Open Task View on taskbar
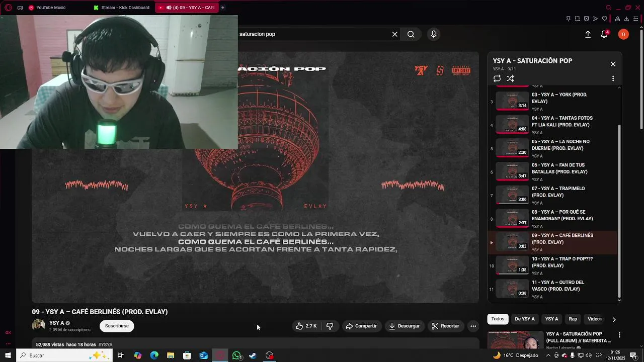Image resolution: width=644 pixels, height=362 pixels. [x=121, y=355]
